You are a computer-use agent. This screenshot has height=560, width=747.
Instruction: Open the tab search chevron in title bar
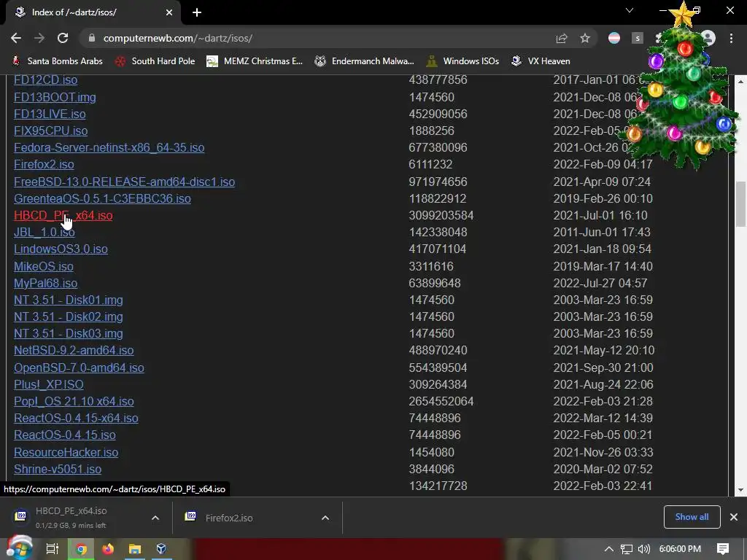(x=630, y=10)
